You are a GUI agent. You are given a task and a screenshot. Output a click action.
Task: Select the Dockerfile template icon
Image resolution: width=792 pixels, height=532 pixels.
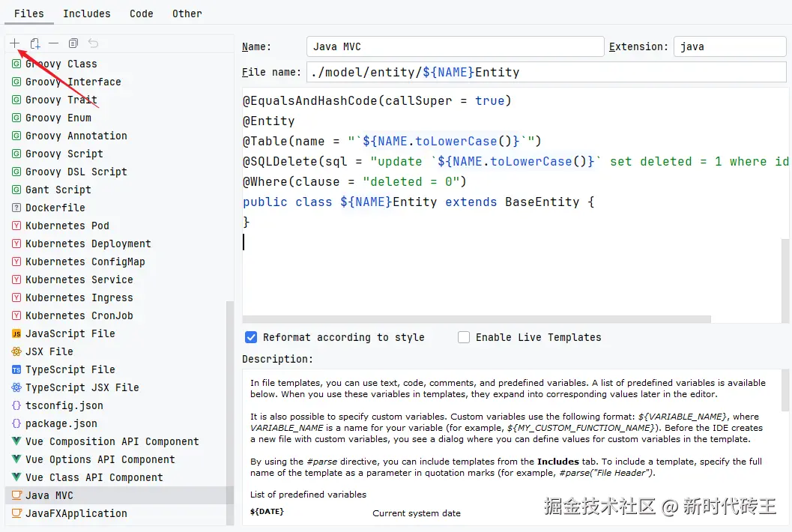[x=16, y=208]
